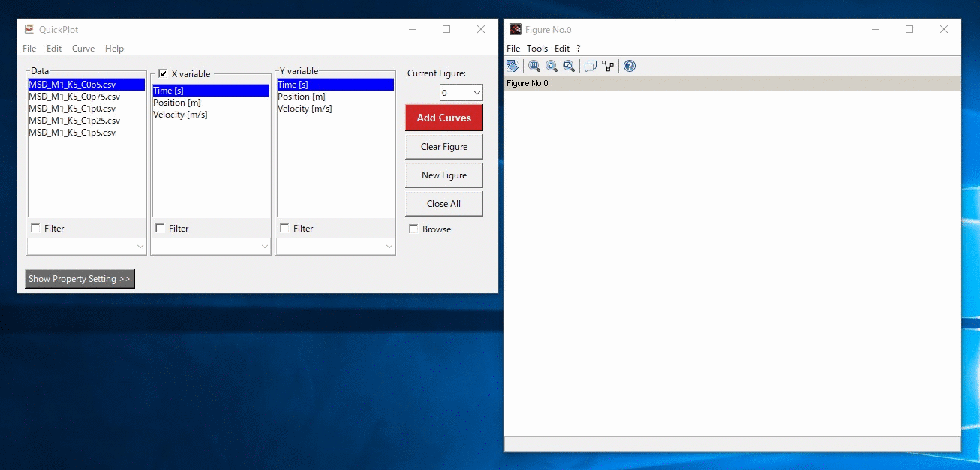Select Velocity [m/s] in X variable list
980x470 pixels.
tap(211, 115)
